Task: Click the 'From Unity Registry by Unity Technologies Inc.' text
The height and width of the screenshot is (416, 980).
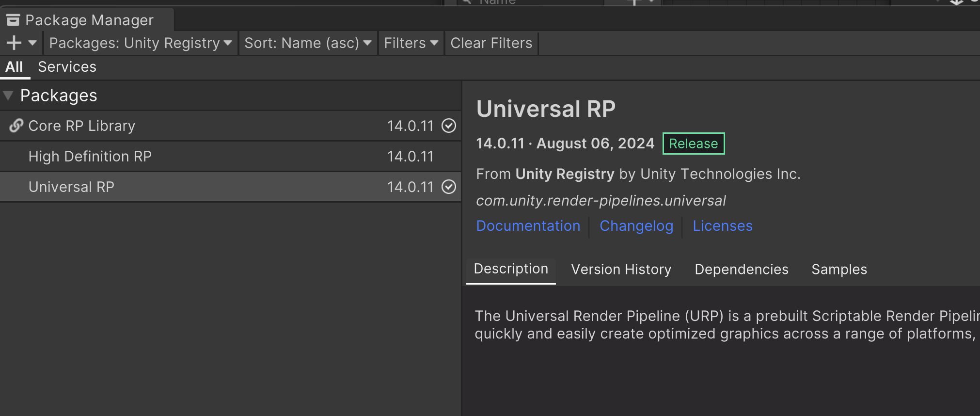Action: click(638, 174)
